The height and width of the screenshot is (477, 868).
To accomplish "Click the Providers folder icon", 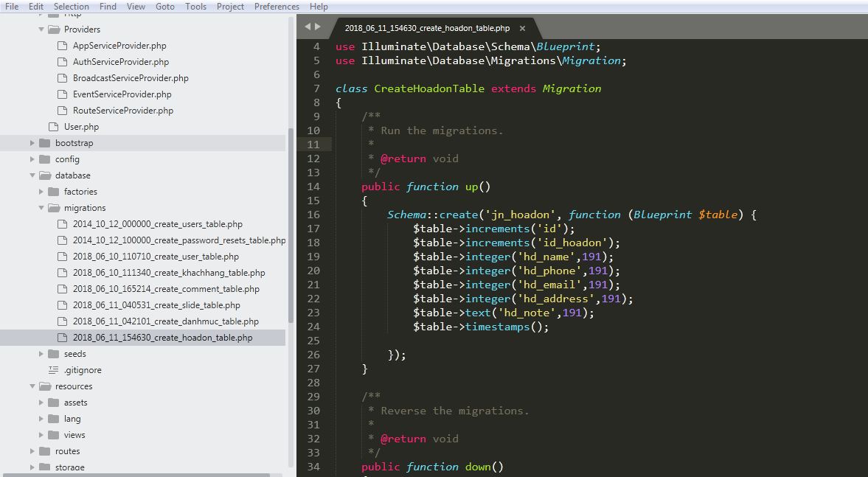I will (54, 29).
